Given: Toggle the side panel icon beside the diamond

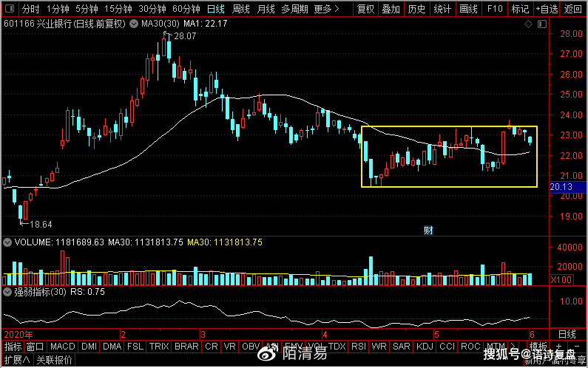Looking at the screenshot, I should [542, 24].
